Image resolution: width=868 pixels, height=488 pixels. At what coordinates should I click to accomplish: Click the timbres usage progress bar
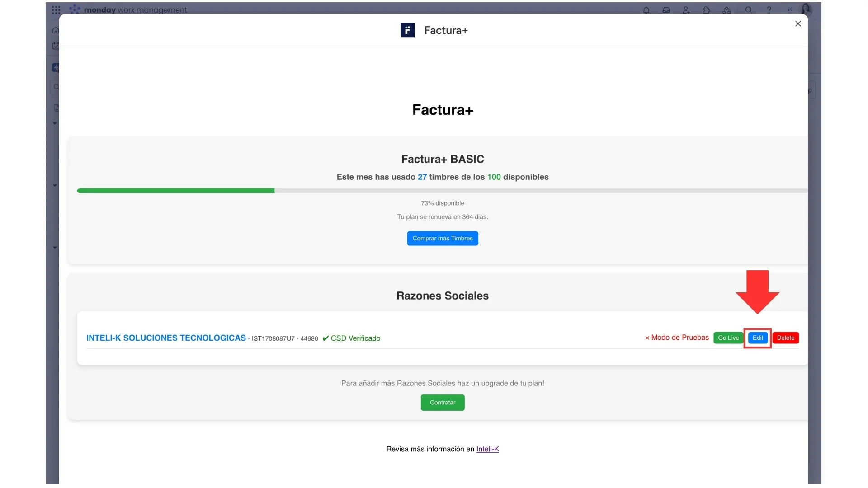tap(442, 191)
